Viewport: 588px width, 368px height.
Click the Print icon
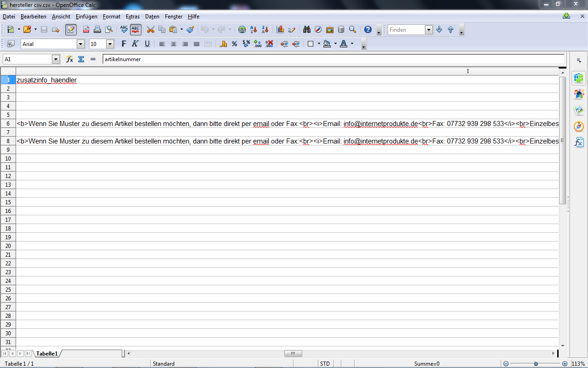tap(97, 29)
